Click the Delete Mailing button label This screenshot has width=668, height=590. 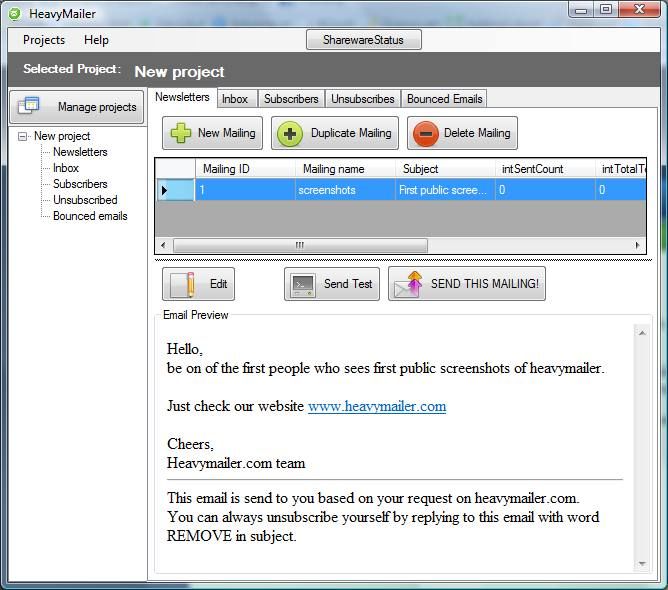click(477, 133)
